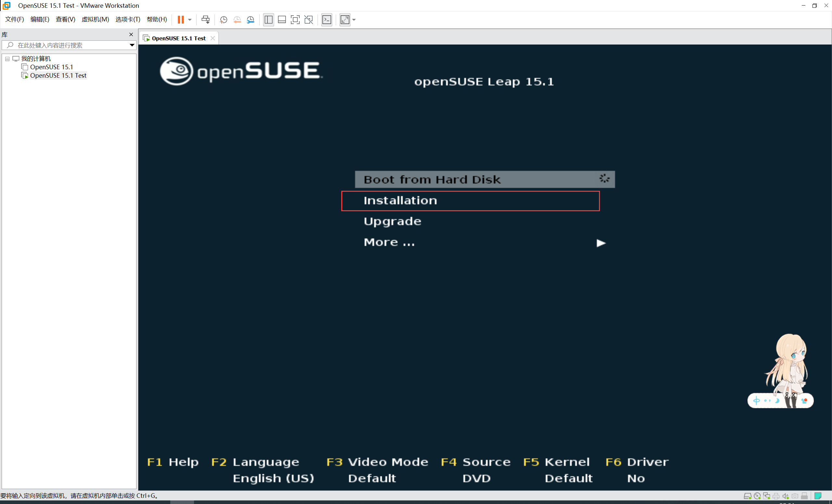Collapse the 我的计算机 tree node

[x=7, y=59]
